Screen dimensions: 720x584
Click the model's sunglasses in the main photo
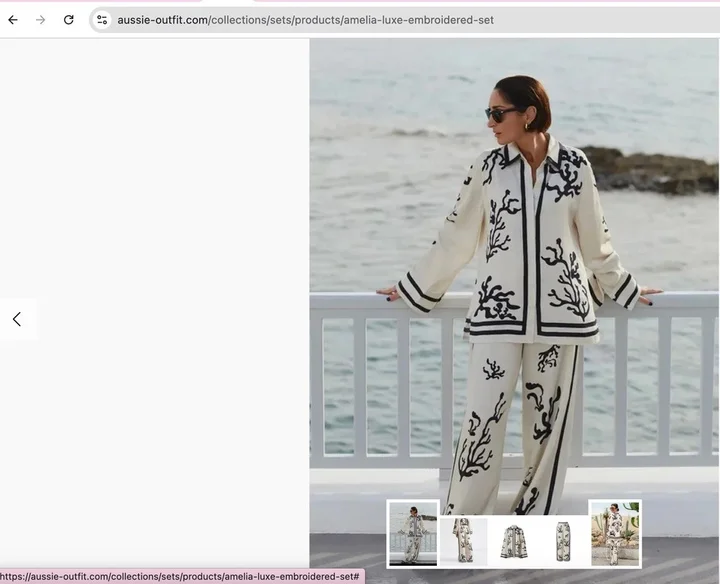502,114
